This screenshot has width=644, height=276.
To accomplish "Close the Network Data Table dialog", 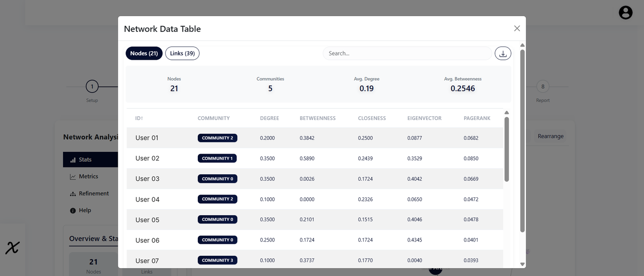I will click(517, 29).
